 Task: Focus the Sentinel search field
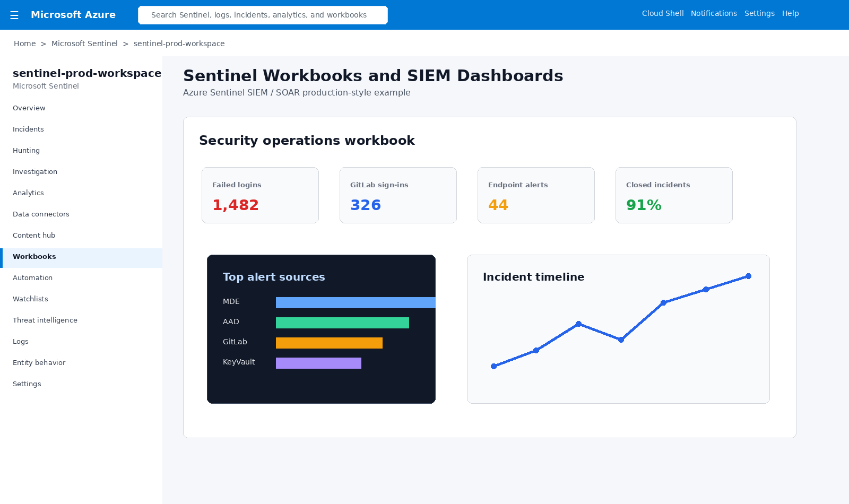(263, 15)
